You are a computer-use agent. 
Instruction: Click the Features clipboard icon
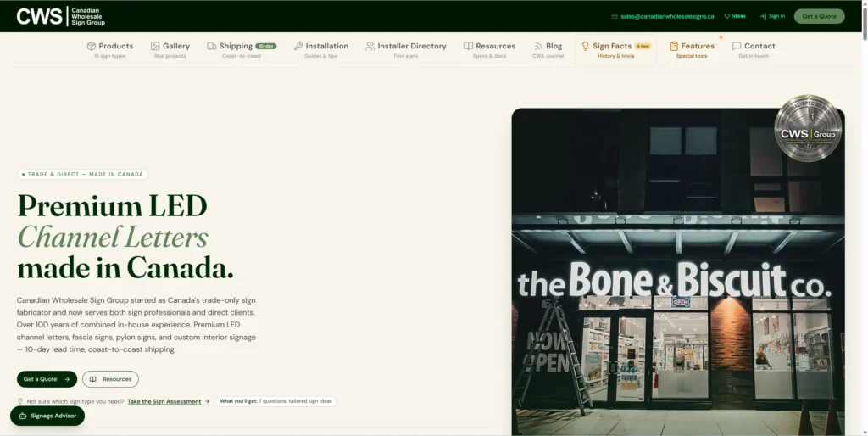pyautogui.click(x=674, y=46)
